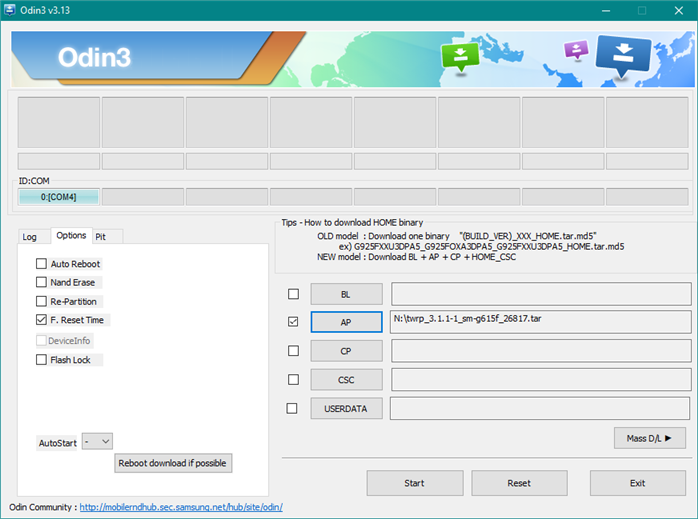Click the BL file button
Viewport: 698px width, 519px height.
(x=346, y=294)
